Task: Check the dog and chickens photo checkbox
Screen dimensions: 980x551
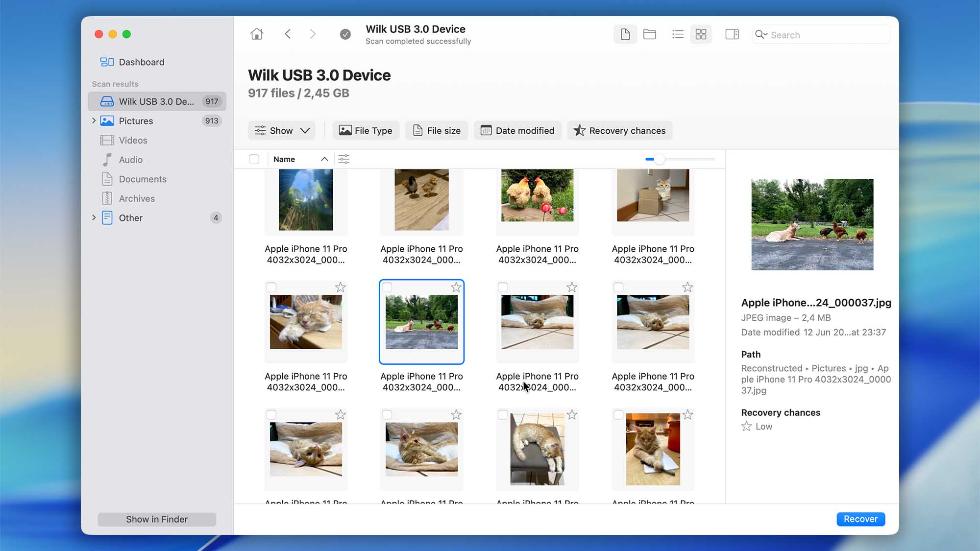Action: [387, 287]
